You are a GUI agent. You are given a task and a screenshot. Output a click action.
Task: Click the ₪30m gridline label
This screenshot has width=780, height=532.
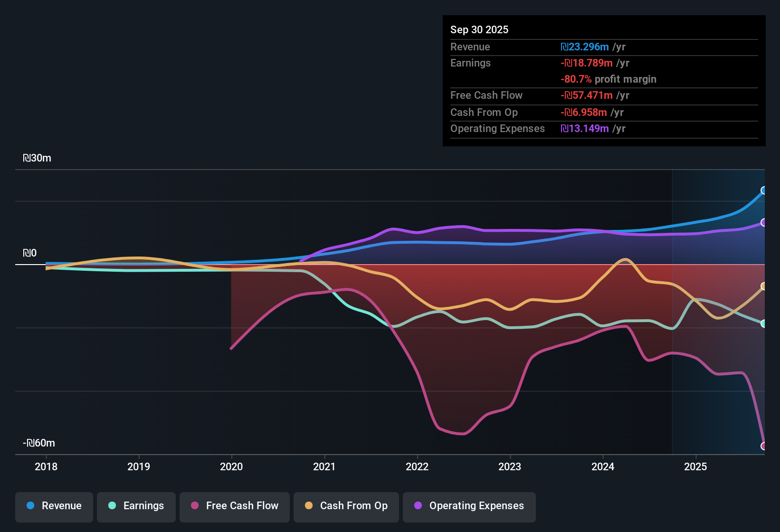coord(37,158)
